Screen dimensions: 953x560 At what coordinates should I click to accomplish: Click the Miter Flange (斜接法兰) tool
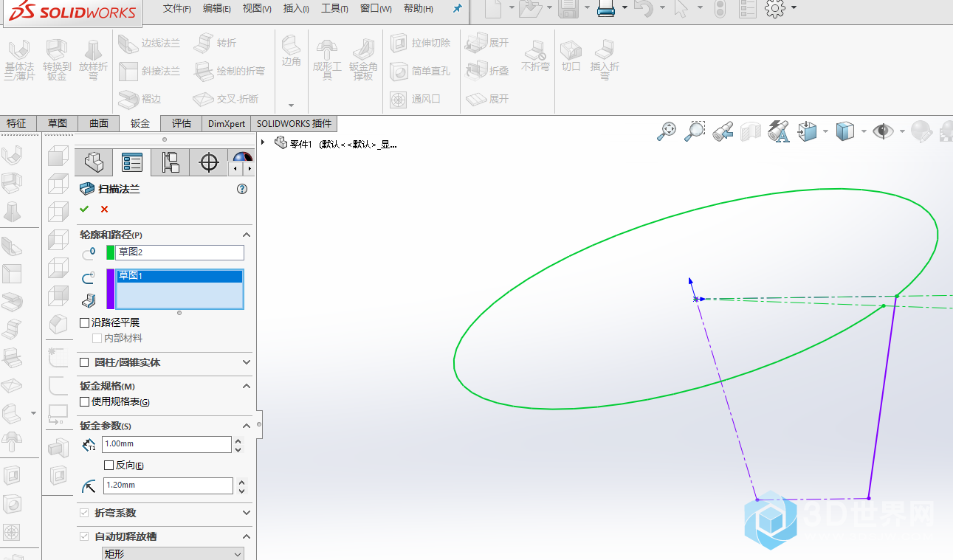(149, 71)
